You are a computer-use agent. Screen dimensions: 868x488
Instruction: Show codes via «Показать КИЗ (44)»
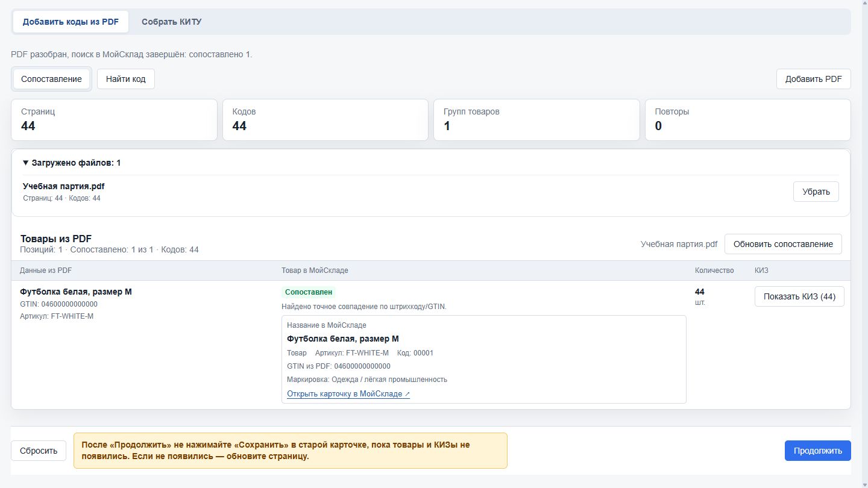click(799, 296)
